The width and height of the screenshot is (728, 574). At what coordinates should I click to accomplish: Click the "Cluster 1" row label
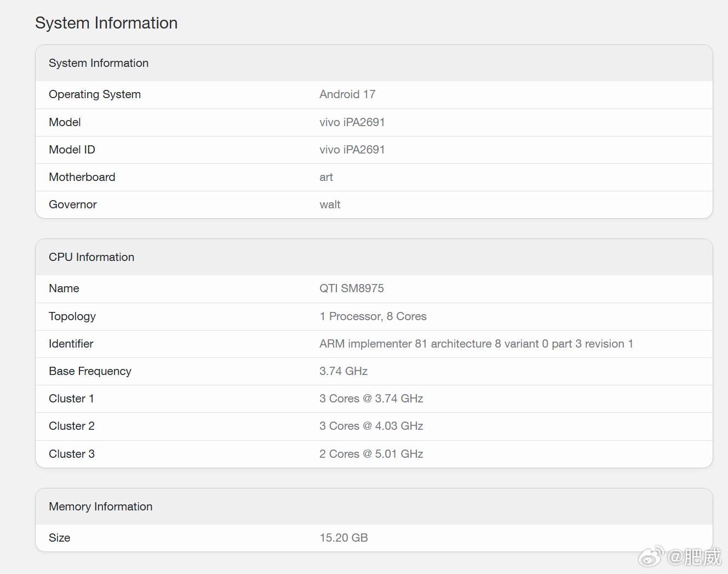(71, 399)
